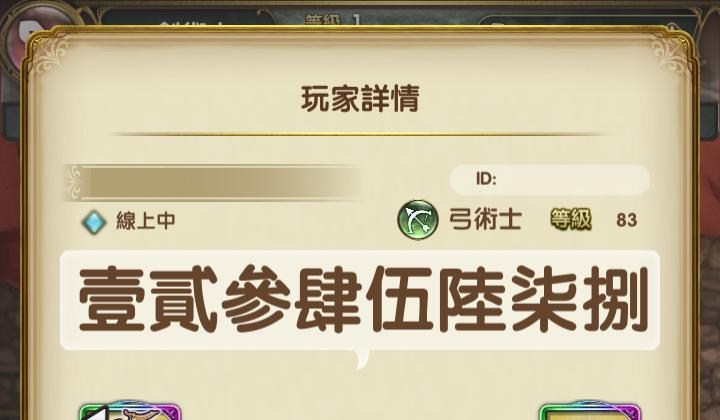This screenshot has width=720, height=420.
Task: Tap the blue diamond online status icon
Action: pyautogui.click(x=94, y=222)
